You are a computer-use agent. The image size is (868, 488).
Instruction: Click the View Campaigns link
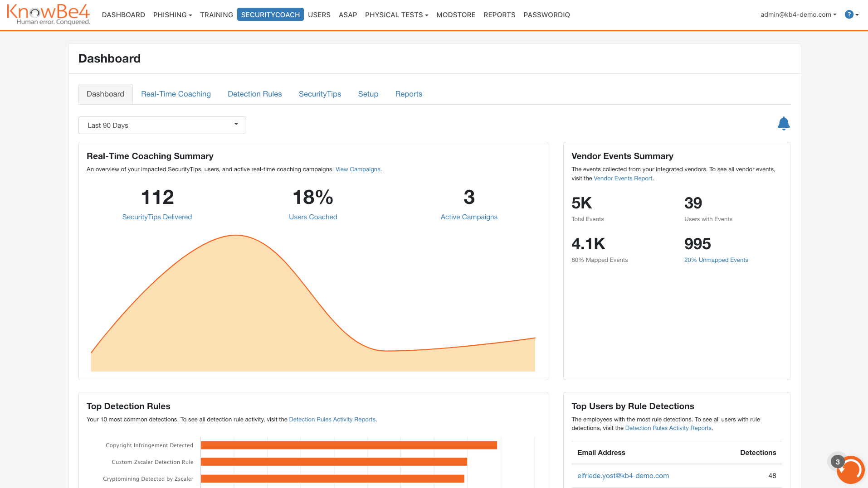click(x=357, y=169)
